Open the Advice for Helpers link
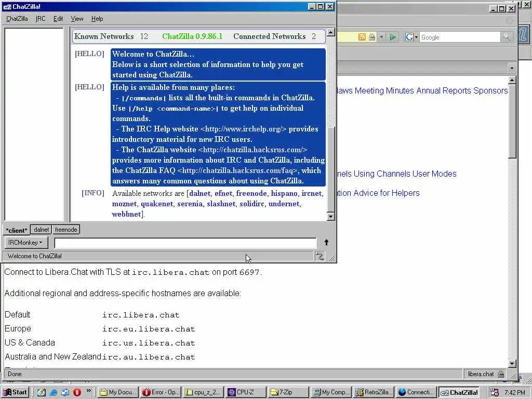532x399 pixels. pyautogui.click(x=387, y=193)
